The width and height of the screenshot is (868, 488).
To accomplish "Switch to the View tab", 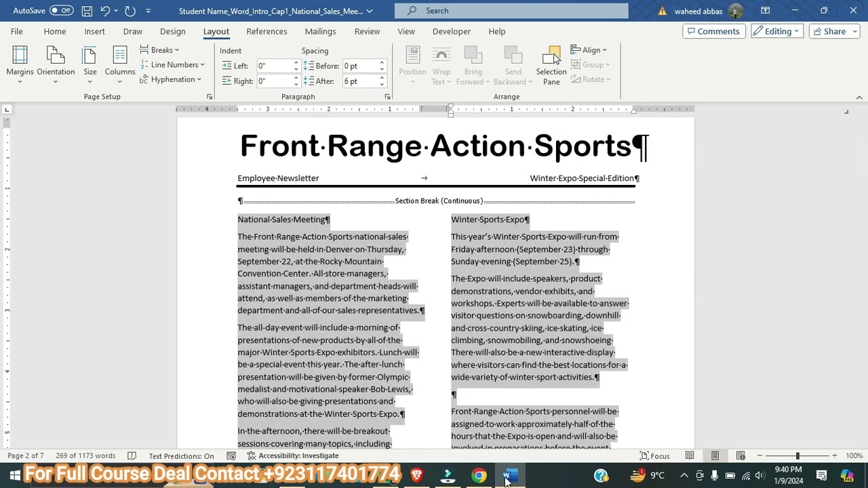I will tap(406, 31).
